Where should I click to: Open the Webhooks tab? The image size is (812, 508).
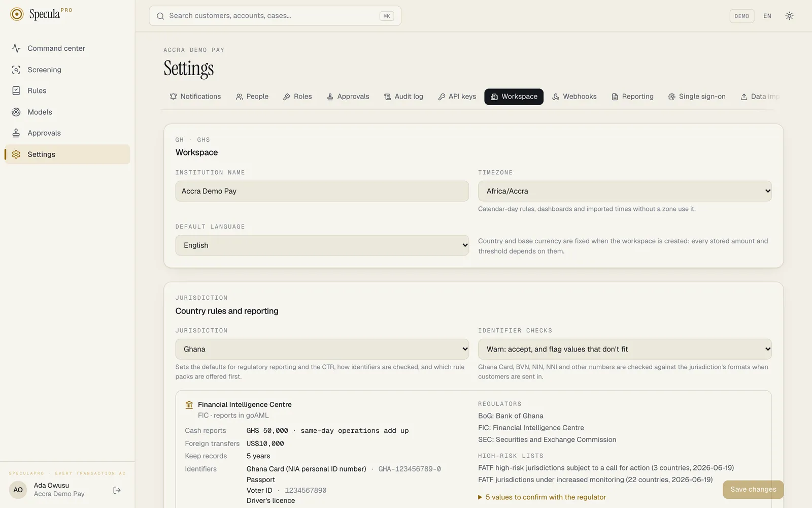coord(574,97)
